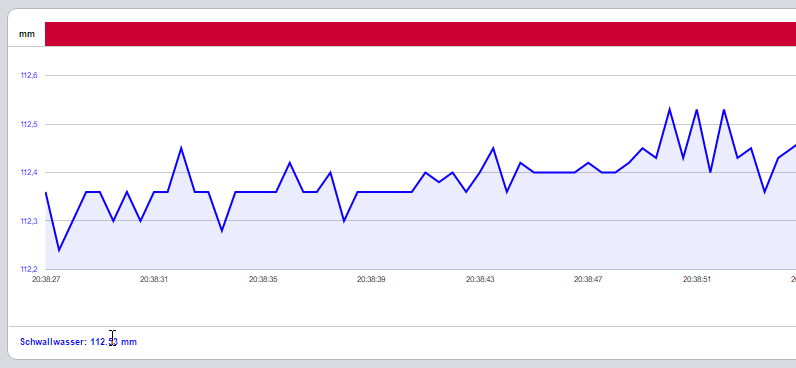Click the red header bar above the chart

420,34
